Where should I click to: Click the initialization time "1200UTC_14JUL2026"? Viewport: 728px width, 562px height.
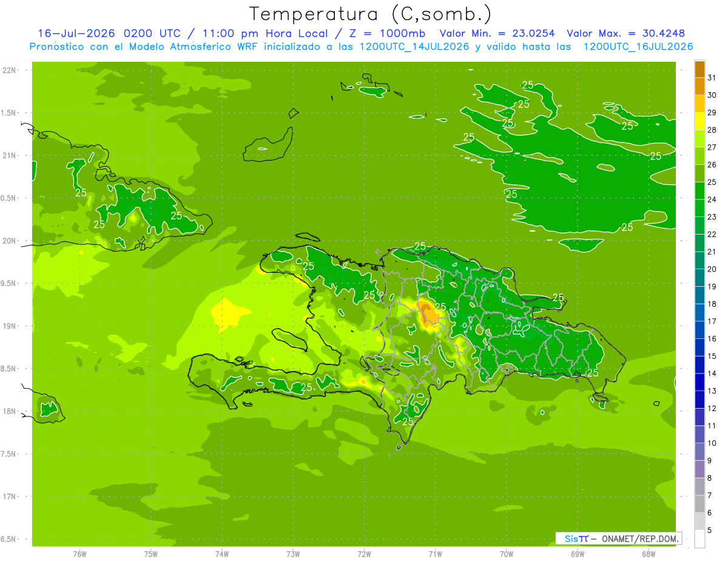pos(414,47)
